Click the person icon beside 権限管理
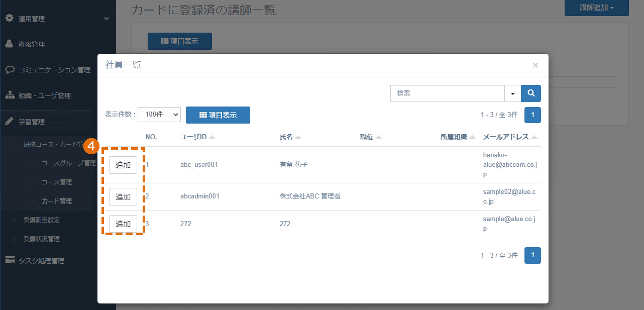The width and height of the screenshot is (644, 310). (9, 44)
